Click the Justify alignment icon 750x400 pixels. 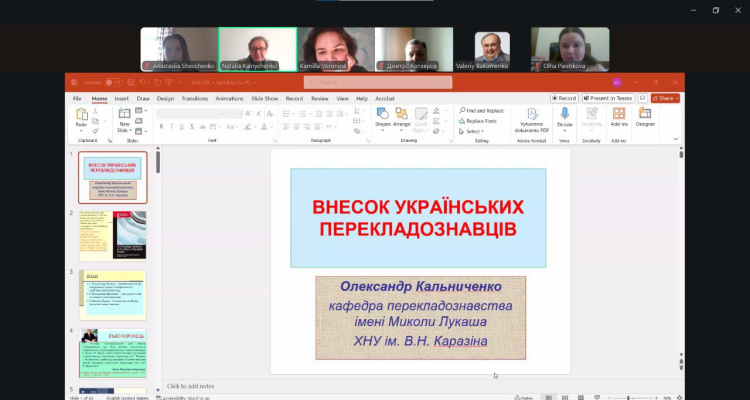(317, 127)
